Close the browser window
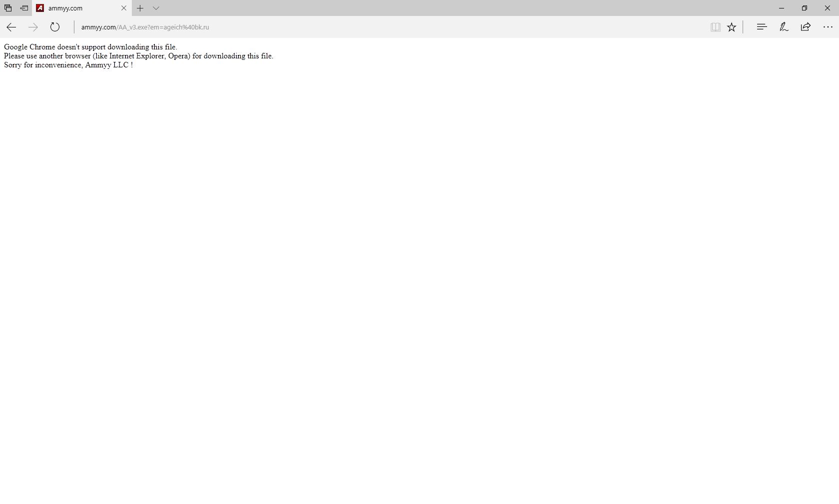Screen dimensions: 839x504 click(x=828, y=8)
